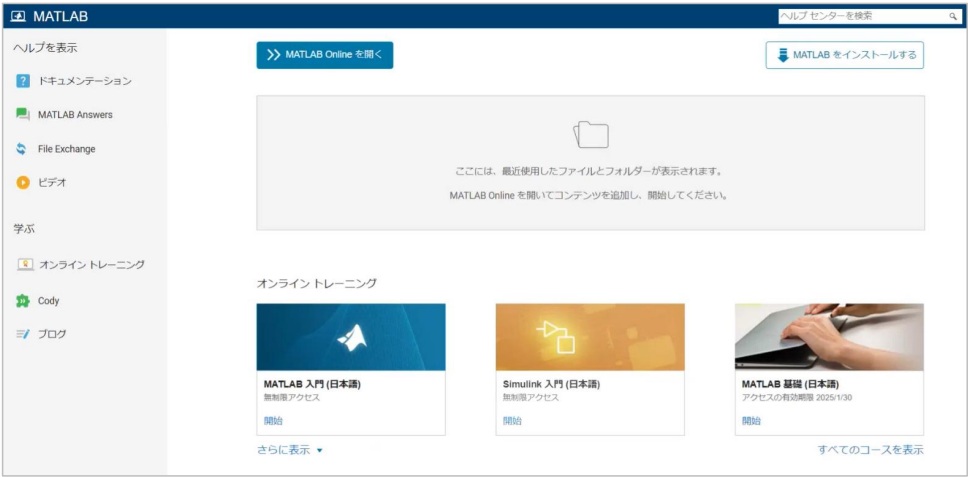Click the search magnifier icon
Screen dimensions: 968x477
tap(953, 16)
